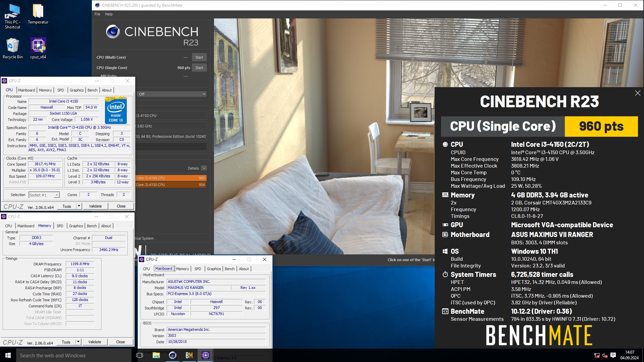The height and width of the screenshot is (362, 644).
Task: Select SPD tab in top CPU-Z window
Action: [60, 90]
